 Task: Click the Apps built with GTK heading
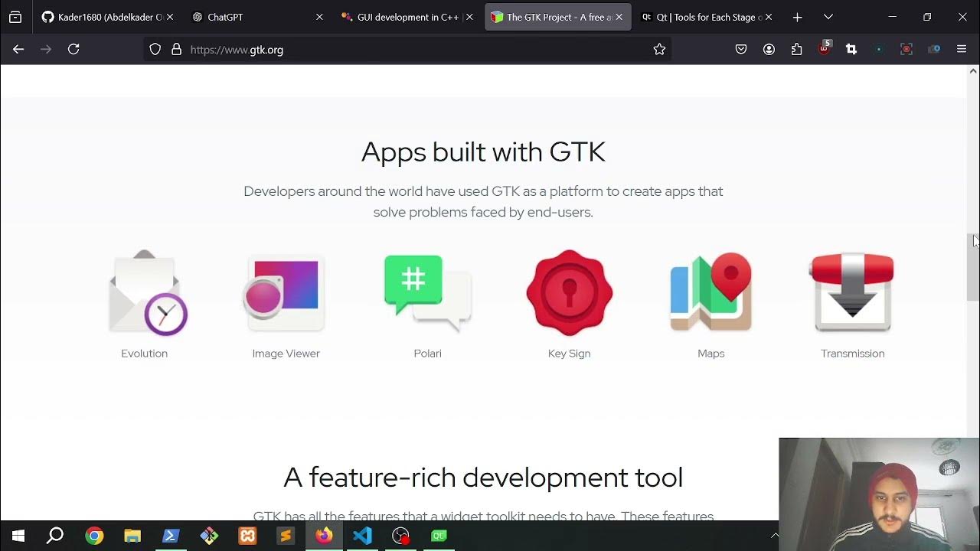click(x=483, y=152)
